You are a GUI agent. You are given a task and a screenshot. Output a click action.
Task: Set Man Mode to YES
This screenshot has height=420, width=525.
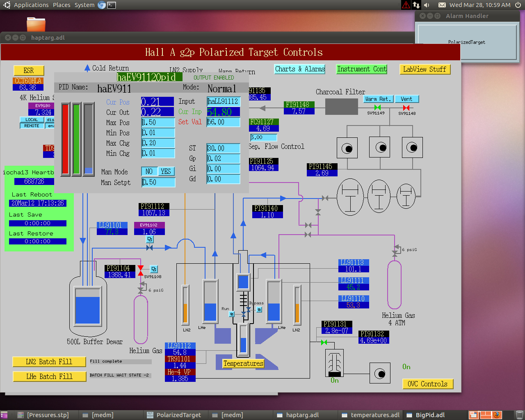pos(166,171)
